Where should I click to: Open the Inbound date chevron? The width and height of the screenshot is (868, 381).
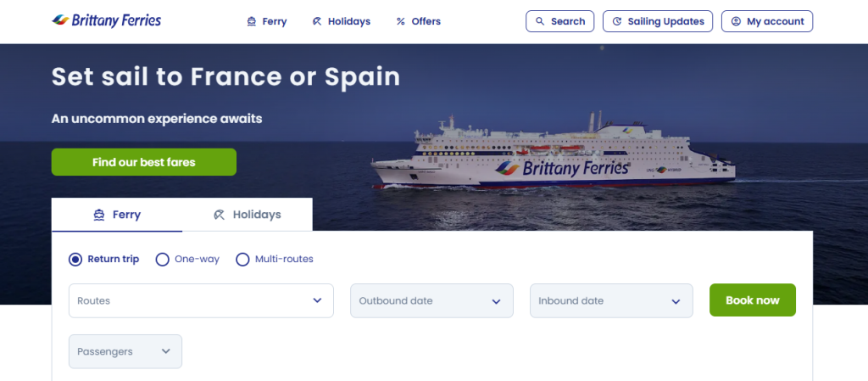point(676,301)
